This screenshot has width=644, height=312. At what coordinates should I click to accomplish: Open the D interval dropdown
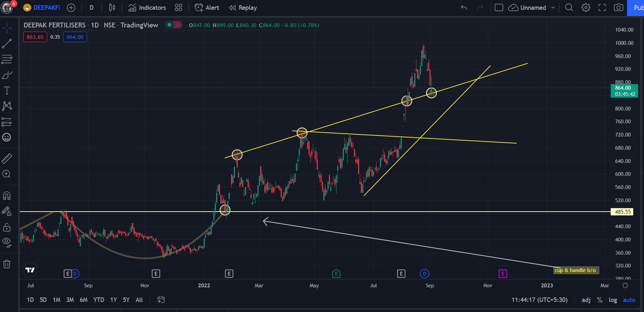[x=92, y=8]
